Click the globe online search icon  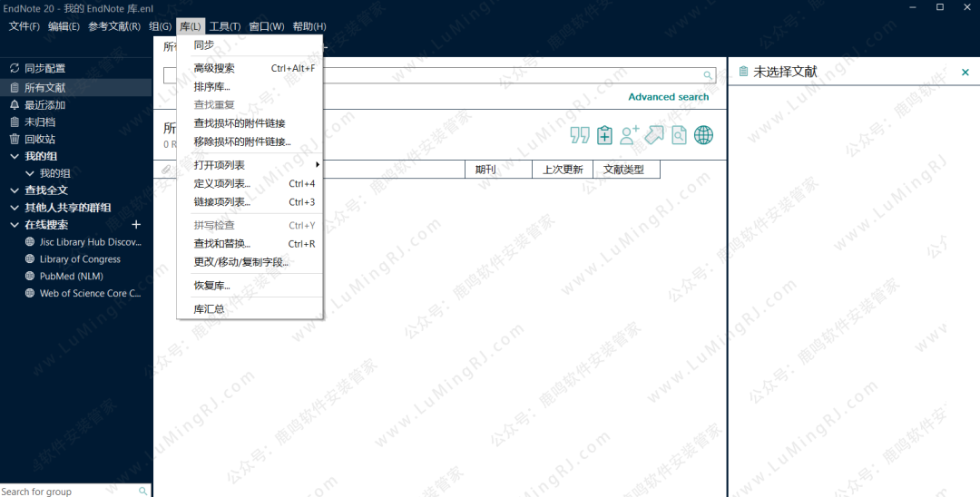point(704,135)
